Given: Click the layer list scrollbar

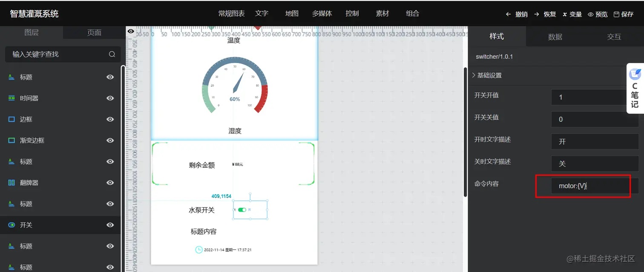Looking at the screenshot, I should (123, 168).
